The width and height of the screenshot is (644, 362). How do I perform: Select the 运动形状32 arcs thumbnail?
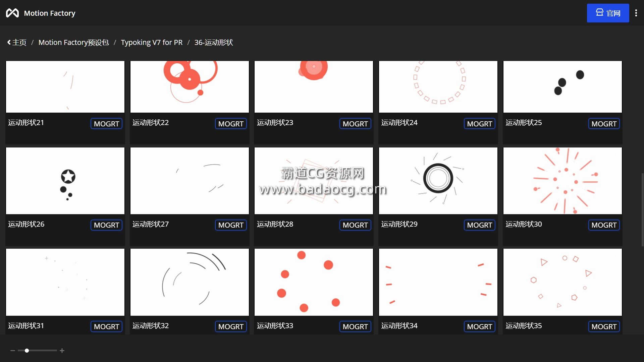click(190, 282)
